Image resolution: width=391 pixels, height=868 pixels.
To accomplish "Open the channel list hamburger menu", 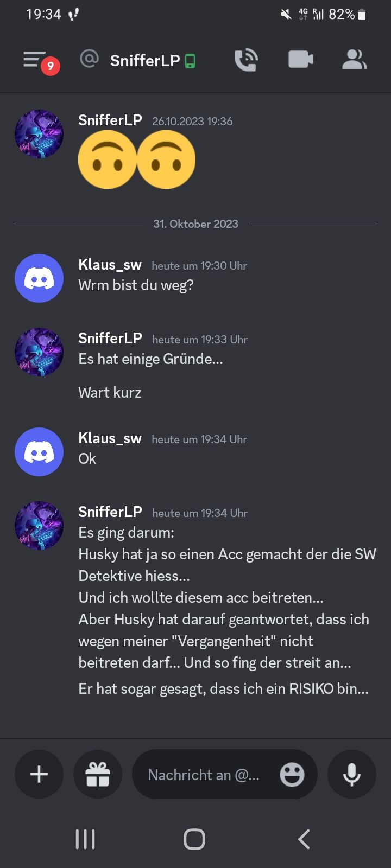I will 35,60.
